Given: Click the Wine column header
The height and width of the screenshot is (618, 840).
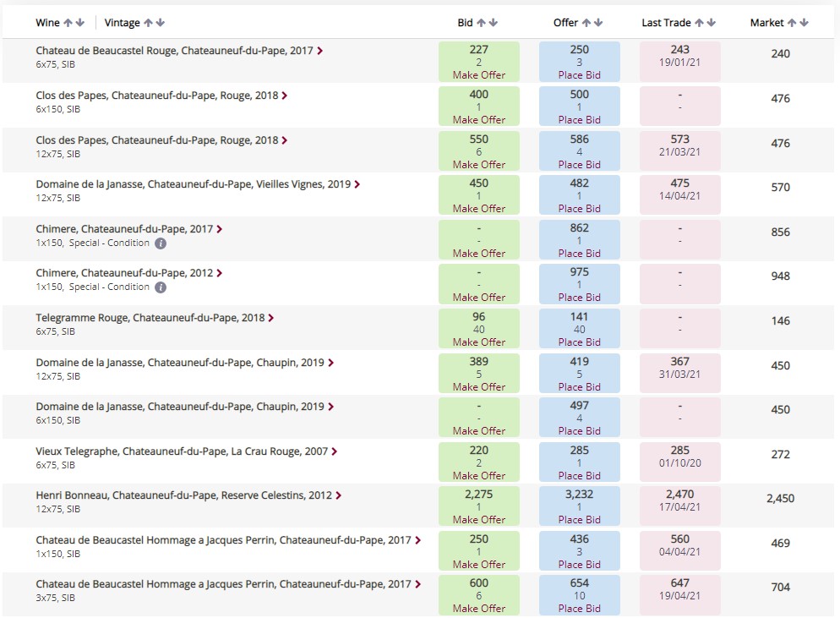Looking at the screenshot, I should [x=47, y=23].
